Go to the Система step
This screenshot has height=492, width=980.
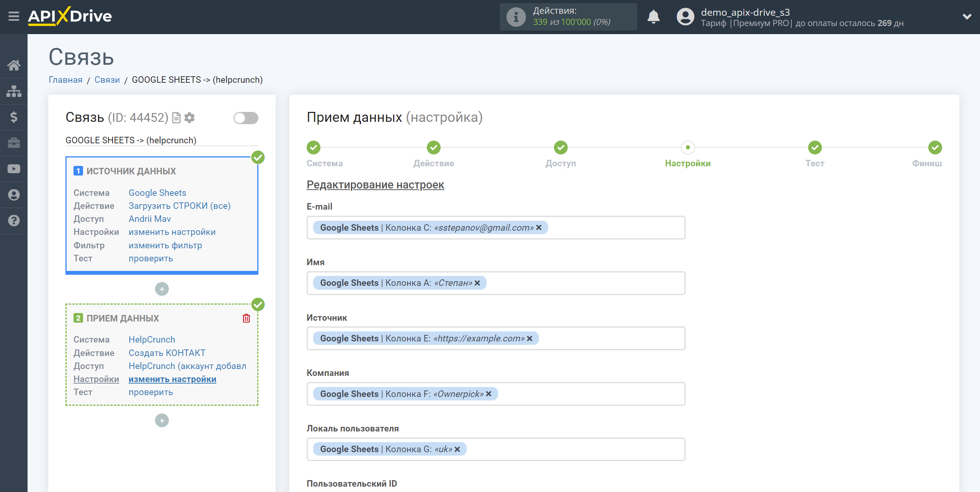314,148
